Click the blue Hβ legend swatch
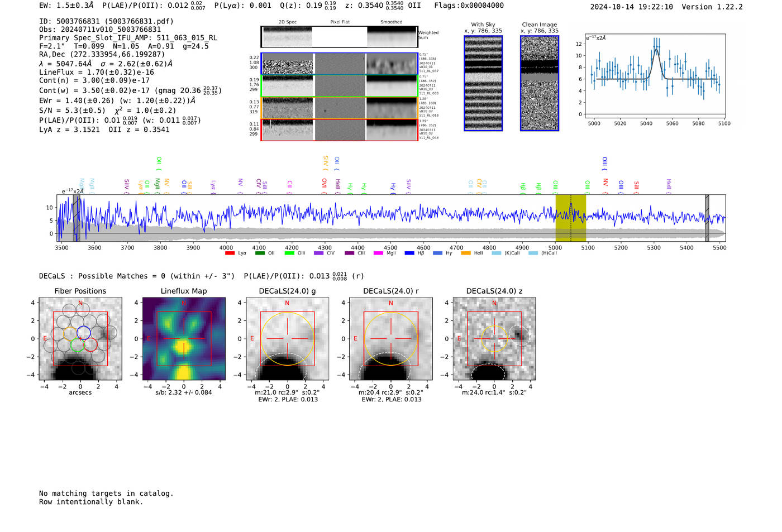The image size is (782, 532). (409, 253)
